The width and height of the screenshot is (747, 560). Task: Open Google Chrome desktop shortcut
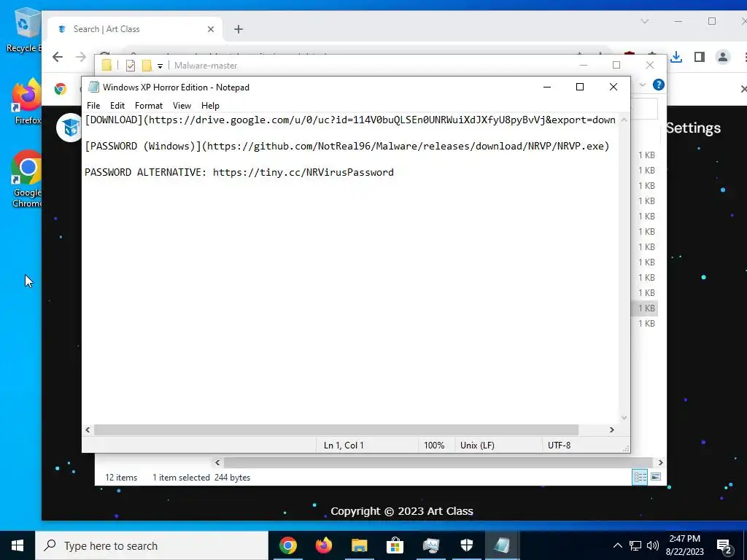26,179
